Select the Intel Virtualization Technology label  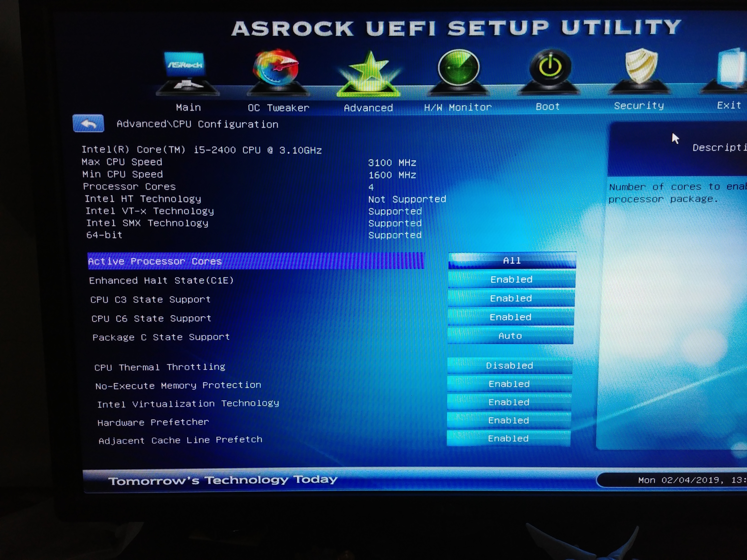click(188, 404)
